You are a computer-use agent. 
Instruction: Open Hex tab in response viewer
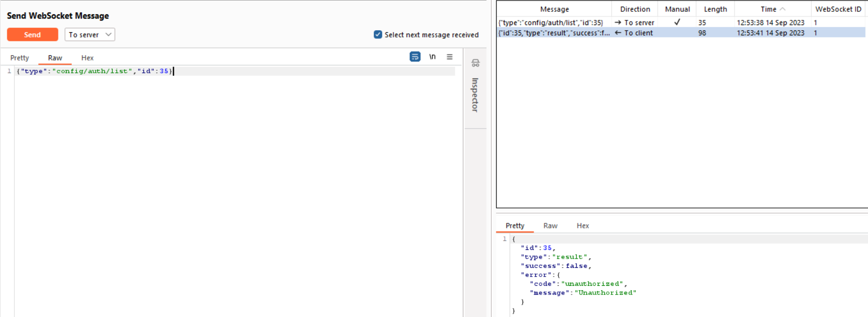(x=582, y=226)
